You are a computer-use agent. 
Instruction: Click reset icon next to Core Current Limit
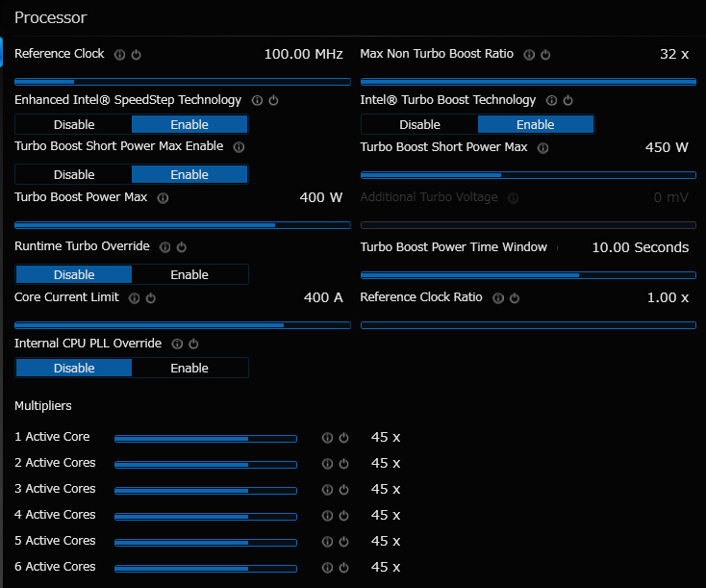[150, 298]
